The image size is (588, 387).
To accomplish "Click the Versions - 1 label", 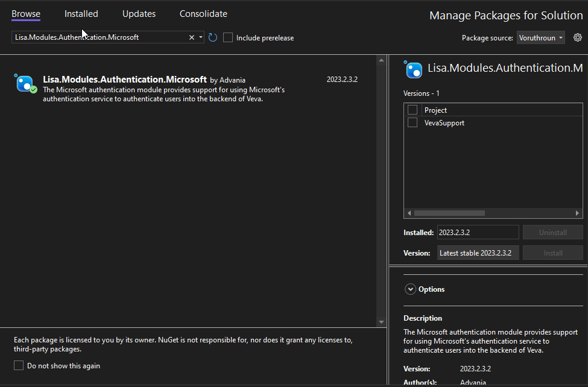I will (422, 93).
